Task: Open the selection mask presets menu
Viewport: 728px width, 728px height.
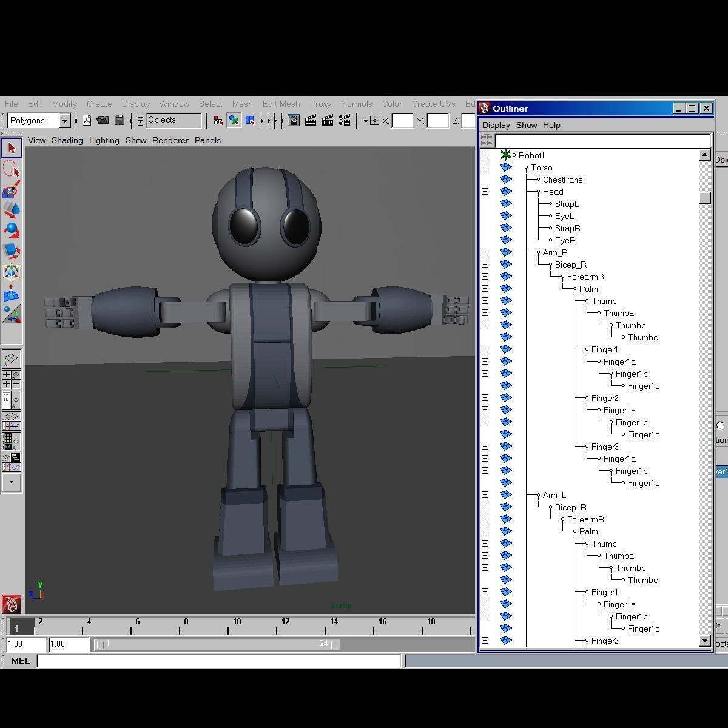Action: 140,120
